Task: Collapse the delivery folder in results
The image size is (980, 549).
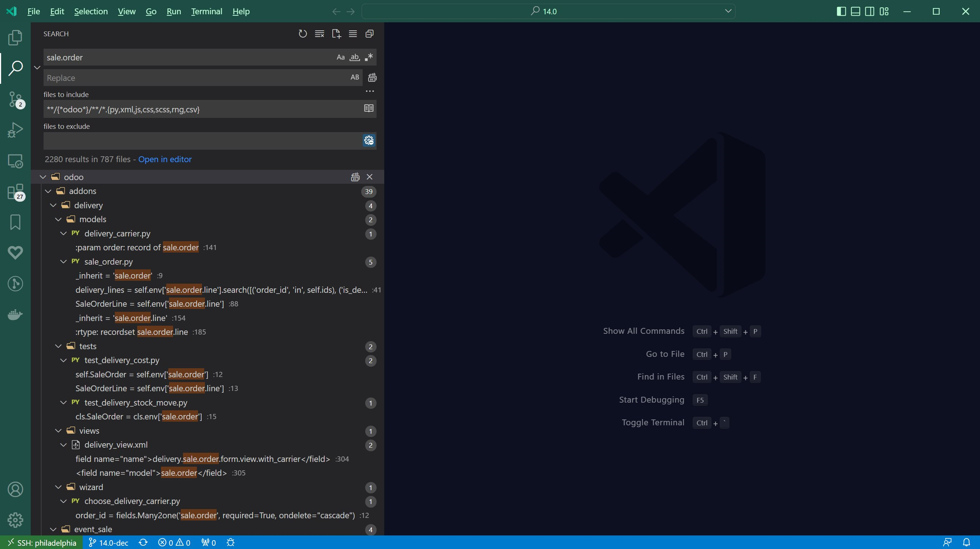Action: coord(53,205)
